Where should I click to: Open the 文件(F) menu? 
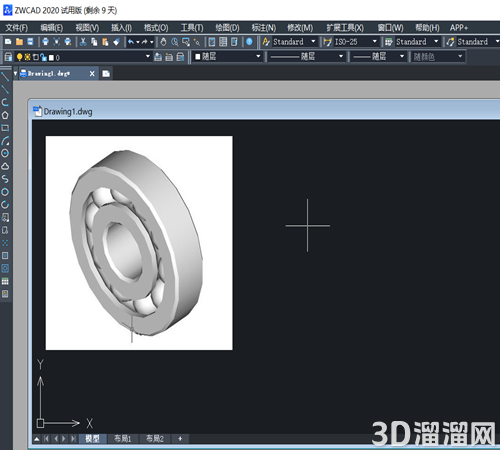(17, 28)
